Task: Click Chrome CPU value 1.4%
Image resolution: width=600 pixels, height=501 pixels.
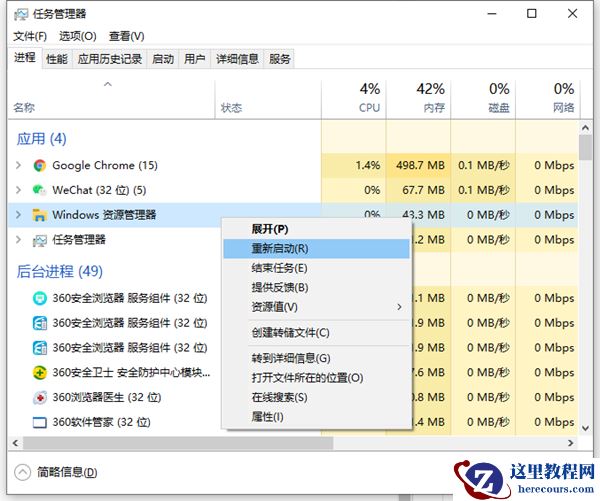Action: (368, 165)
